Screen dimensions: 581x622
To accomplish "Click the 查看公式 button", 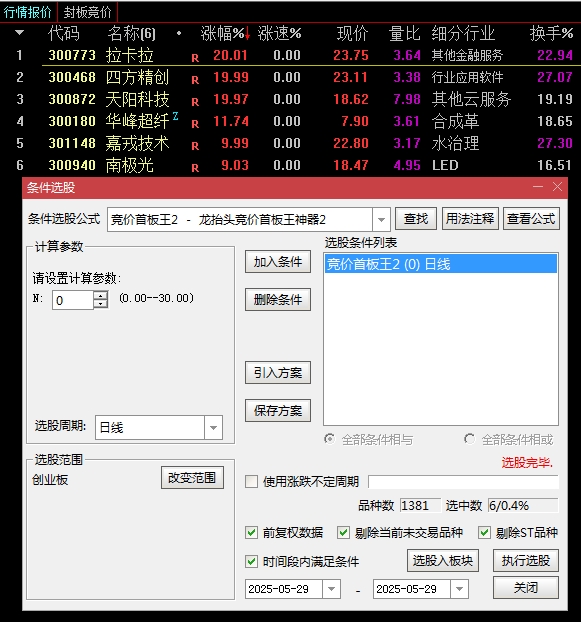I will [531, 219].
